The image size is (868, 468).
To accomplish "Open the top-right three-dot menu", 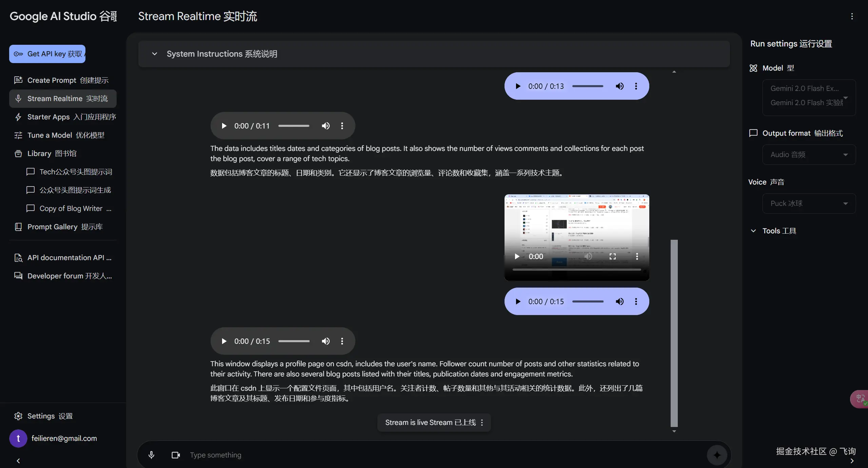I will click(852, 16).
